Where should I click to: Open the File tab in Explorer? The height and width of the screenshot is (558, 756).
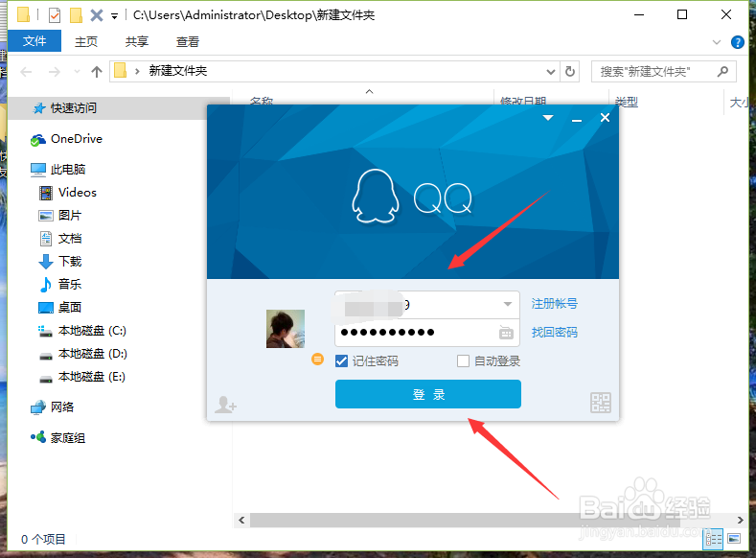[34, 41]
